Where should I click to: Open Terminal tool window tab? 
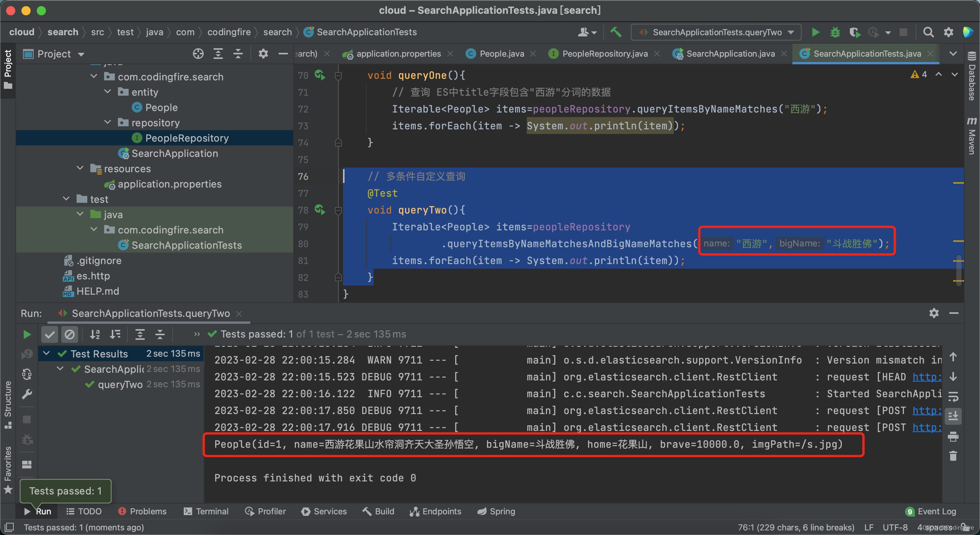(x=206, y=512)
